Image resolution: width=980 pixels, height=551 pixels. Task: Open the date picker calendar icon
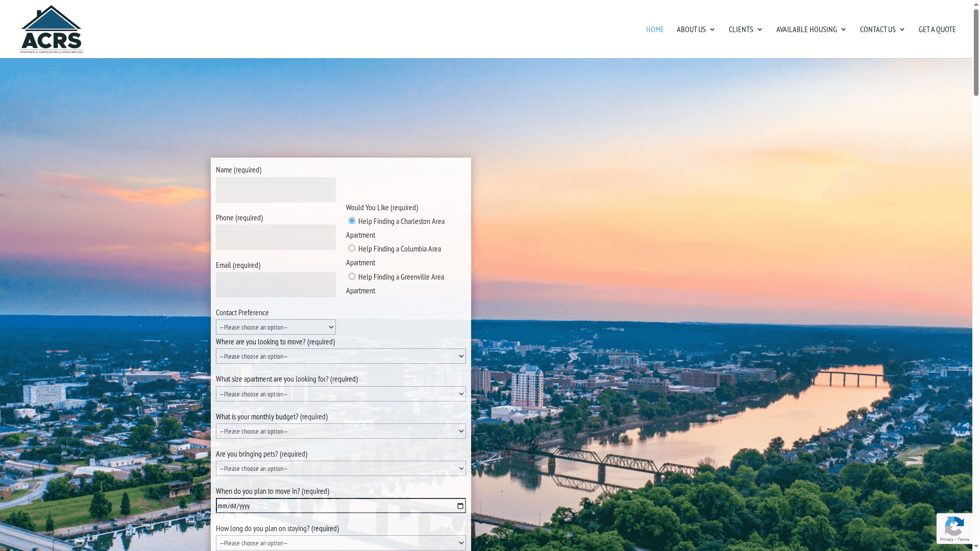460,506
